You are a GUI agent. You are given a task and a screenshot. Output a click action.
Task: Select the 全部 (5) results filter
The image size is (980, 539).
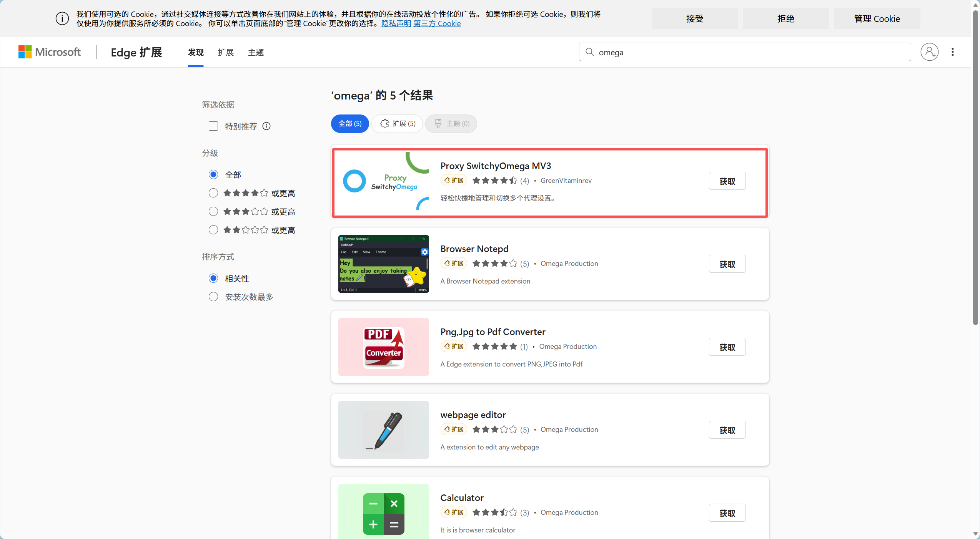pyautogui.click(x=350, y=123)
